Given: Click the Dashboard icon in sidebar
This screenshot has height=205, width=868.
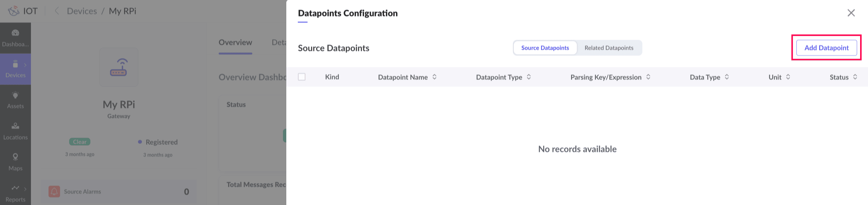Looking at the screenshot, I should coord(15,33).
